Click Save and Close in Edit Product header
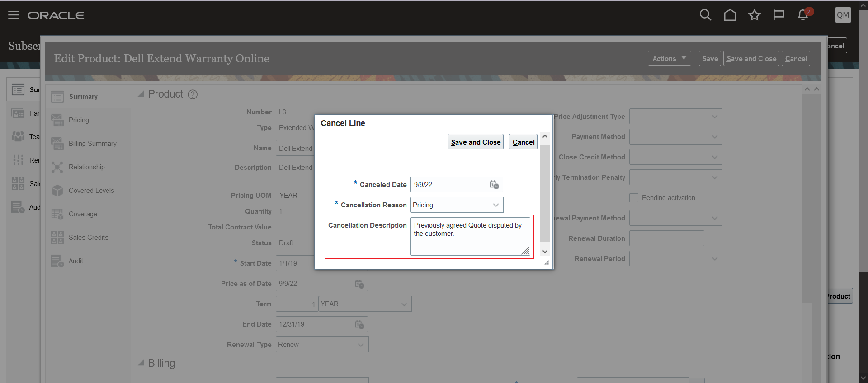Viewport: 868px width, 383px height. [x=751, y=59]
